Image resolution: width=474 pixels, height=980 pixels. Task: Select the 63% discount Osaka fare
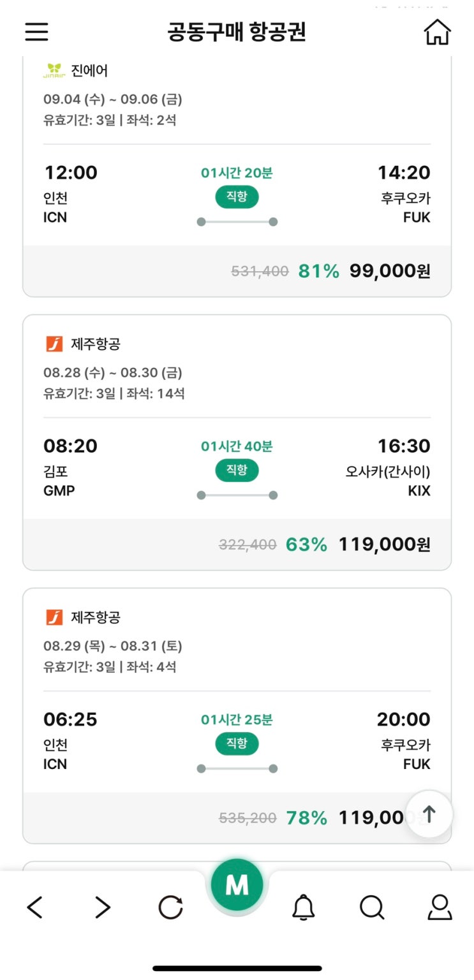[306, 545]
